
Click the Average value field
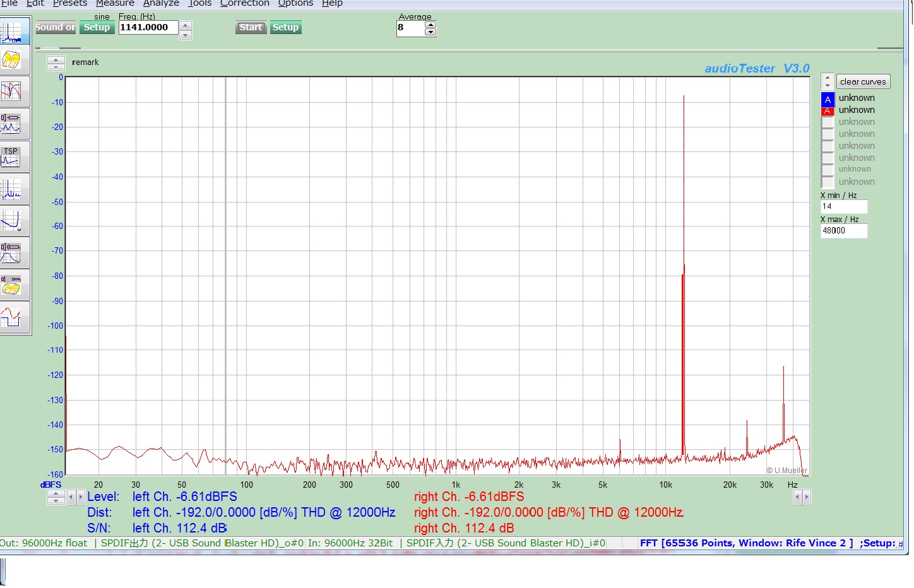click(x=411, y=29)
